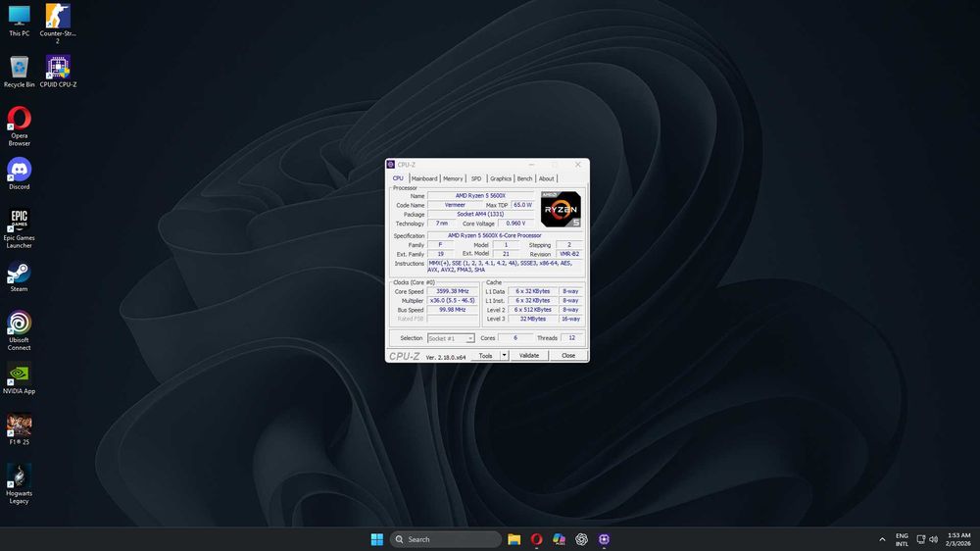
Task: Select the Opera Browser desktop shortcut
Action: [19, 126]
